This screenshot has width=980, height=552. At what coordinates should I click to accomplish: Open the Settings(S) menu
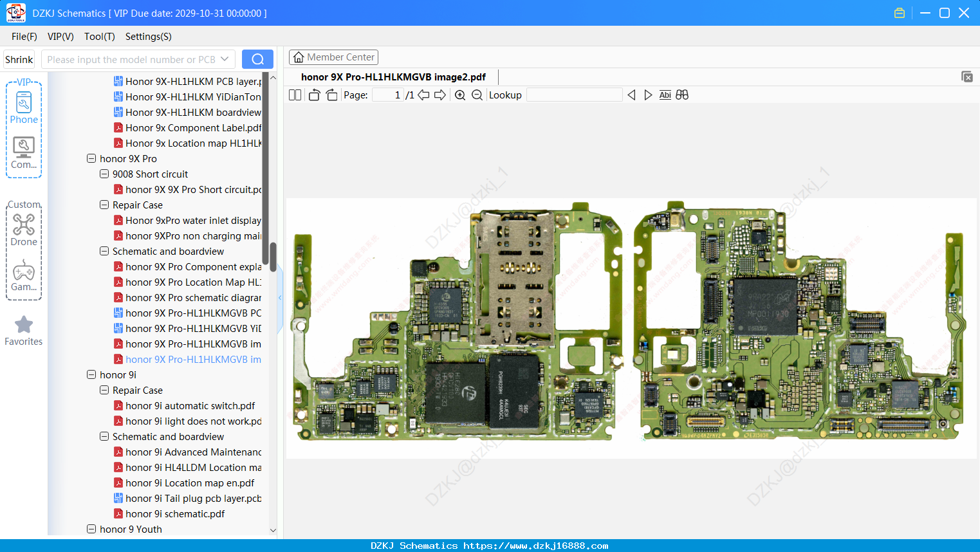click(x=149, y=37)
